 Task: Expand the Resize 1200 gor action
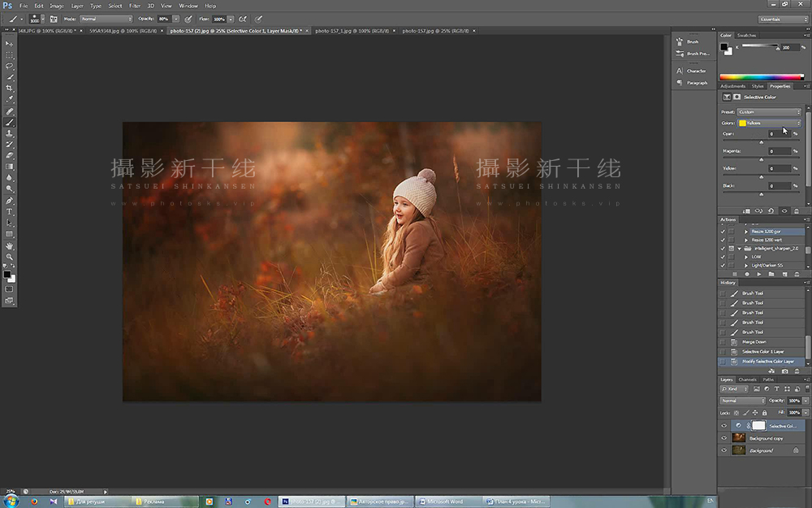coord(746,232)
